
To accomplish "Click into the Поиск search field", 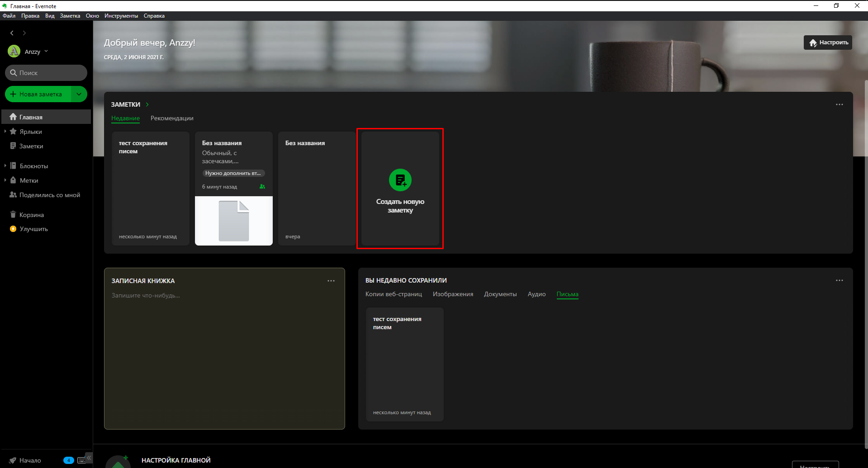I will tap(50, 73).
